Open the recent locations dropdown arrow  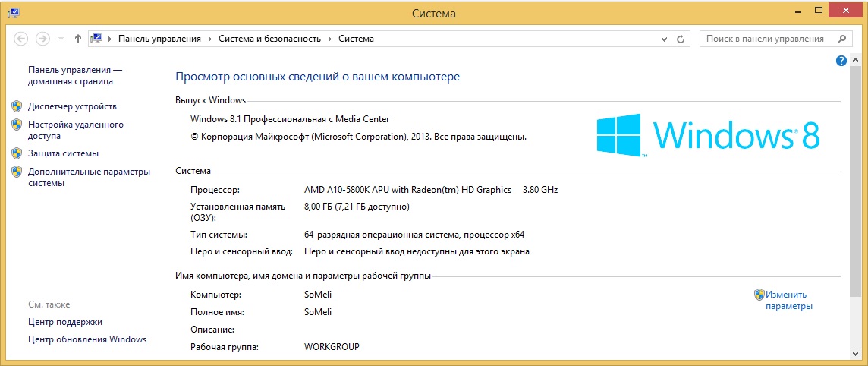pos(59,39)
